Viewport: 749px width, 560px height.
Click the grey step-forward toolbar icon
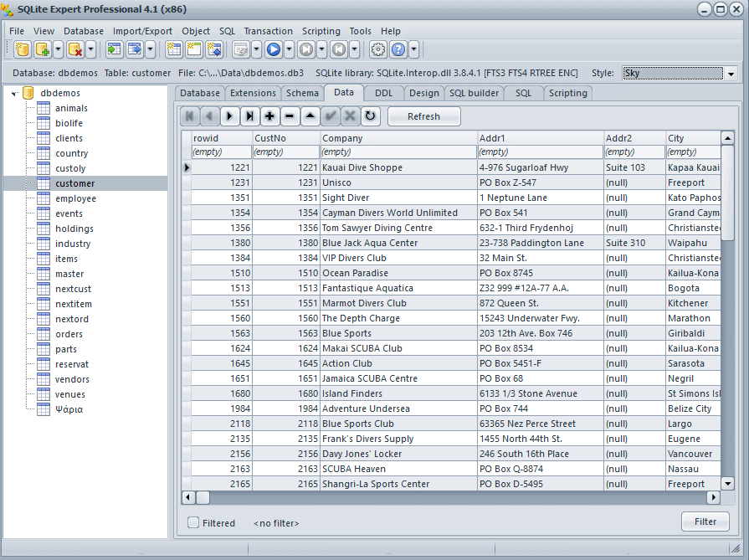(306, 49)
